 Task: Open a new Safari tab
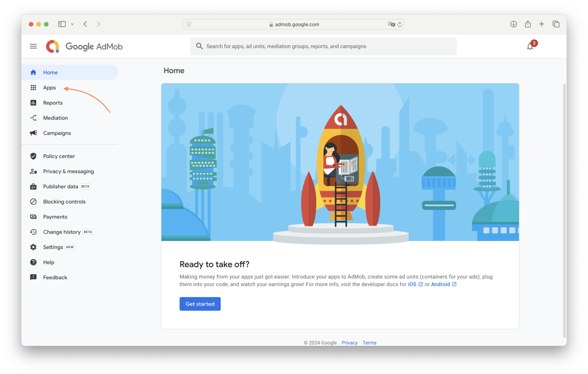click(x=542, y=24)
